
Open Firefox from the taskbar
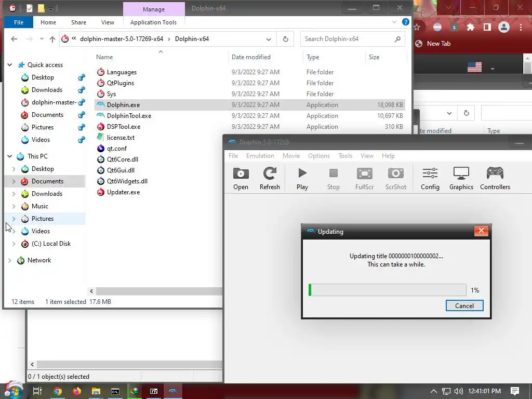[77, 392]
